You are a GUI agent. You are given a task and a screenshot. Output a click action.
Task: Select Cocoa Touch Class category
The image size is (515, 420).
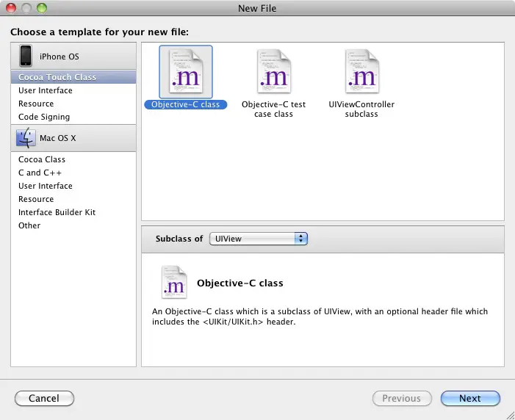pos(73,77)
